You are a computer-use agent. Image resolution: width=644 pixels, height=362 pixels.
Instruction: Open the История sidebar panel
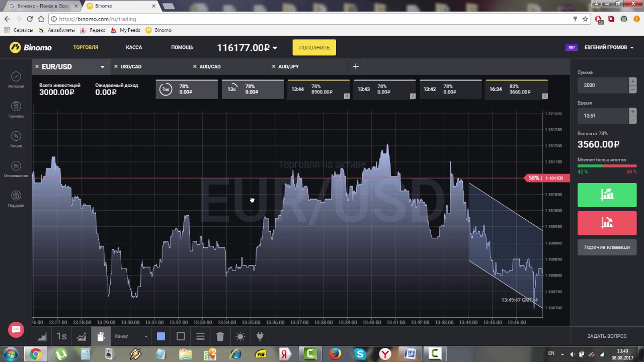16,79
